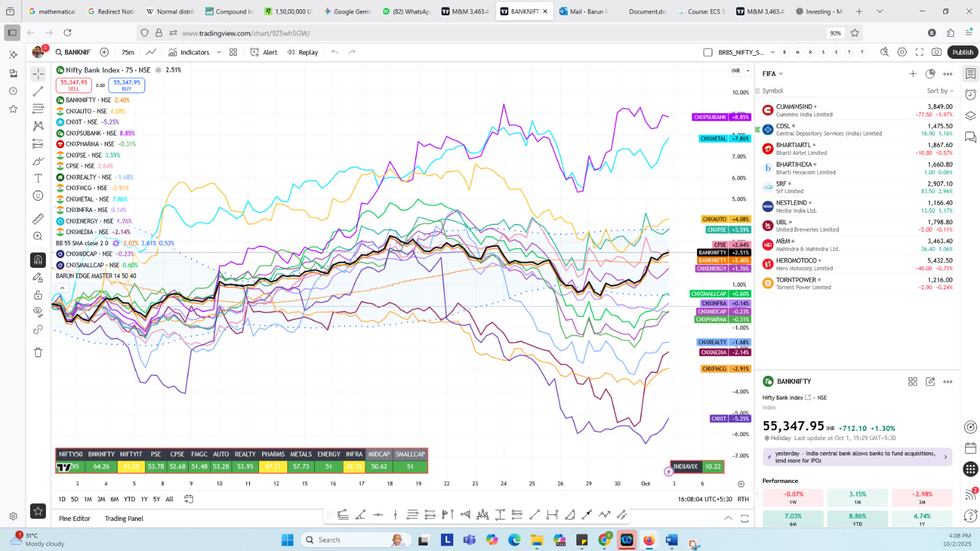
Task: Hide all drawings with eye icon
Action: 38,311
